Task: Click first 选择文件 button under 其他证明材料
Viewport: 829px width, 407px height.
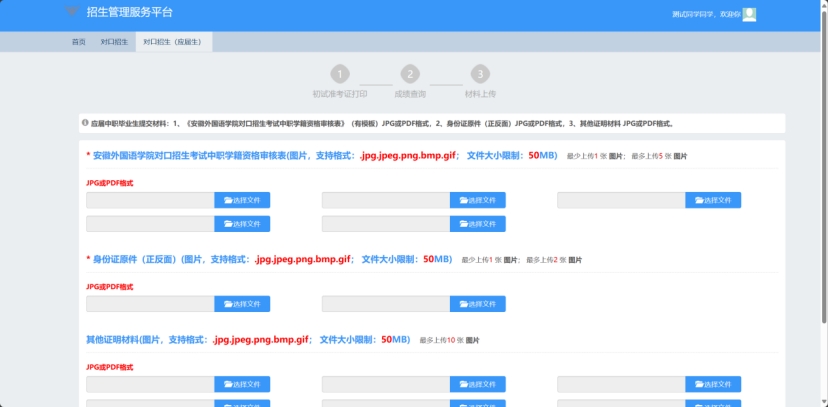Action: 242,384
